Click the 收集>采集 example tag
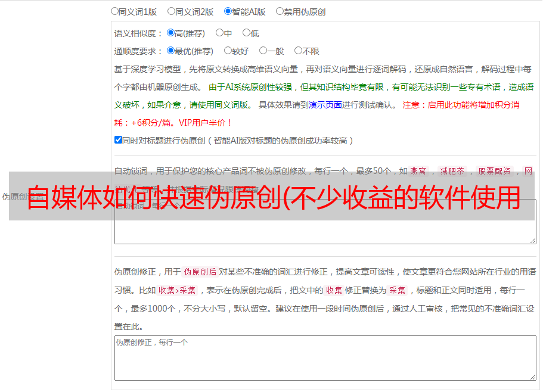The height and width of the screenshot is (392, 543). coord(177,290)
